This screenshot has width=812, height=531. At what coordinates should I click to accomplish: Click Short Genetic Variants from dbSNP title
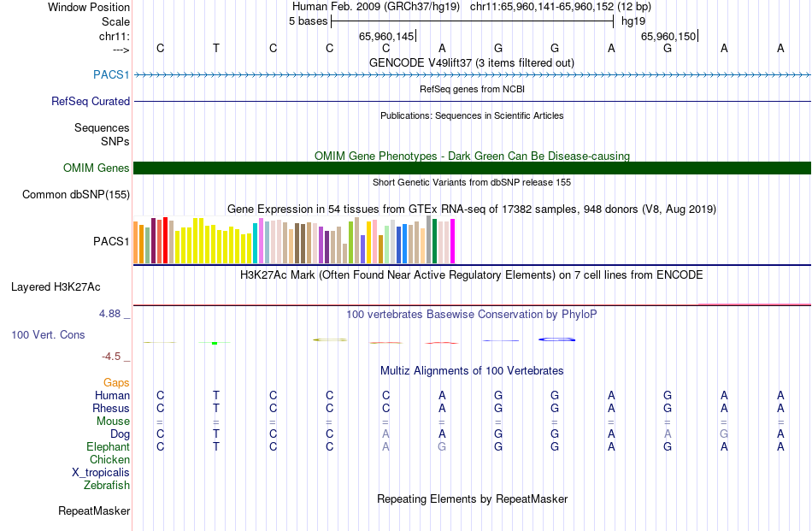point(472,182)
